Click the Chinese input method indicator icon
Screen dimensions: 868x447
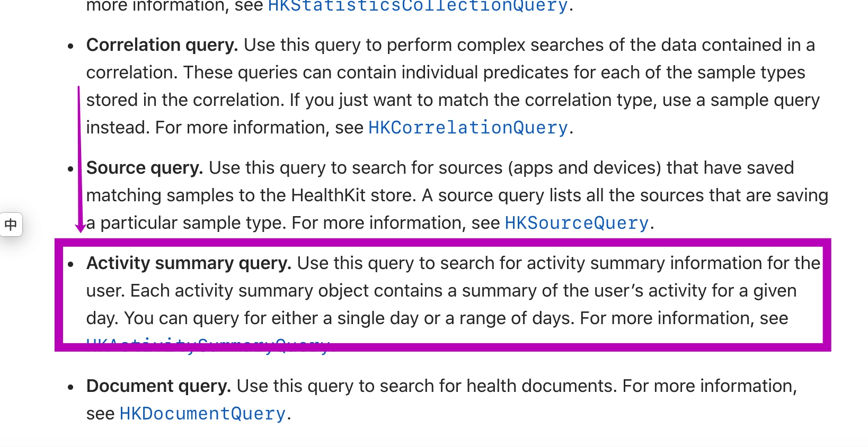coord(11,225)
